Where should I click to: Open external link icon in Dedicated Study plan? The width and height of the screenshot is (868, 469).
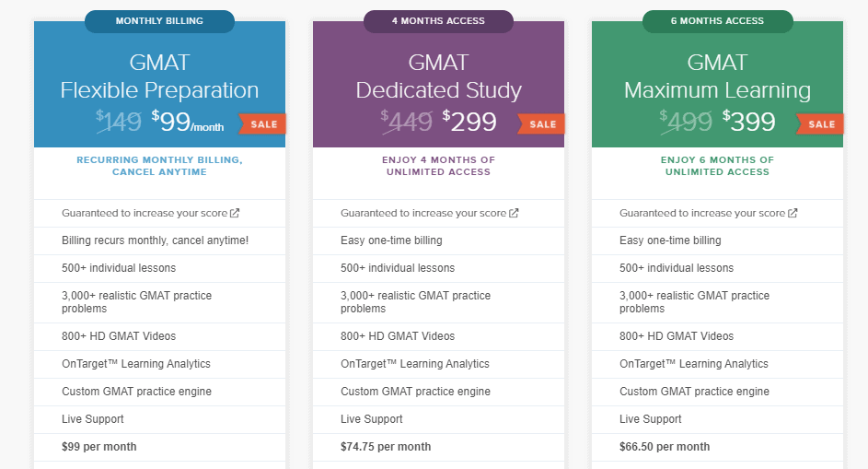(514, 213)
